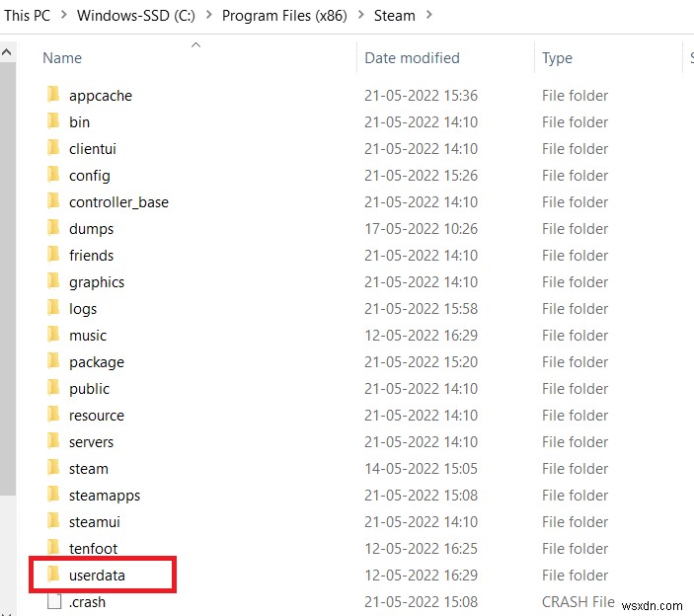Viewport: 694px width, 616px height.
Task: Select the controller_base folder name
Action: pyautogui.click(x=118, y=202)
